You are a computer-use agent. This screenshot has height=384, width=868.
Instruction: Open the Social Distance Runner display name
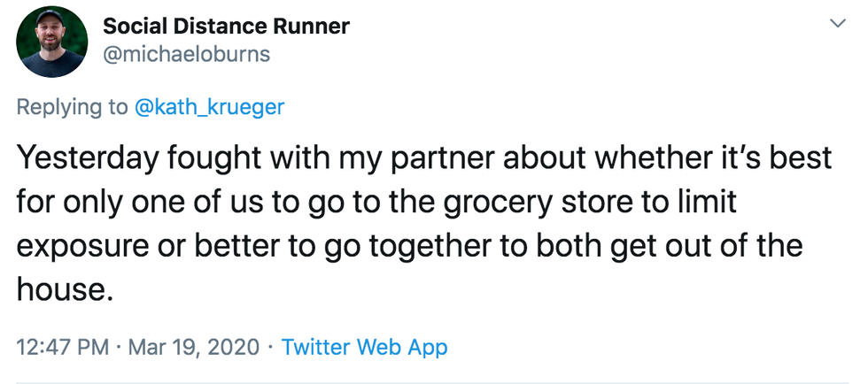(x=227, y=26)
